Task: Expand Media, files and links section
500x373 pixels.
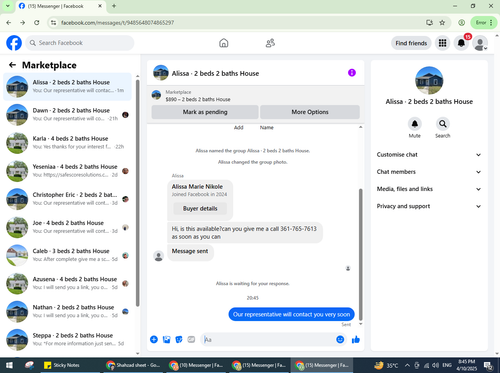Action: click(429, 189)
